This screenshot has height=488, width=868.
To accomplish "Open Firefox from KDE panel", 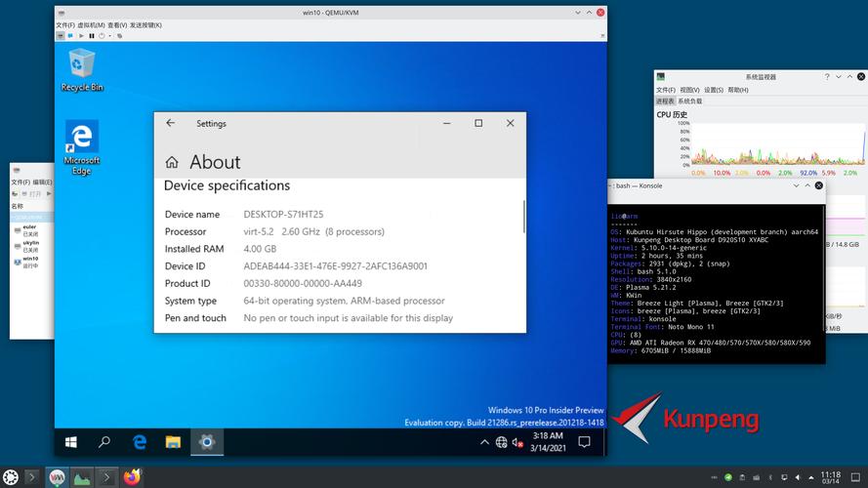I will coord(132,477).
